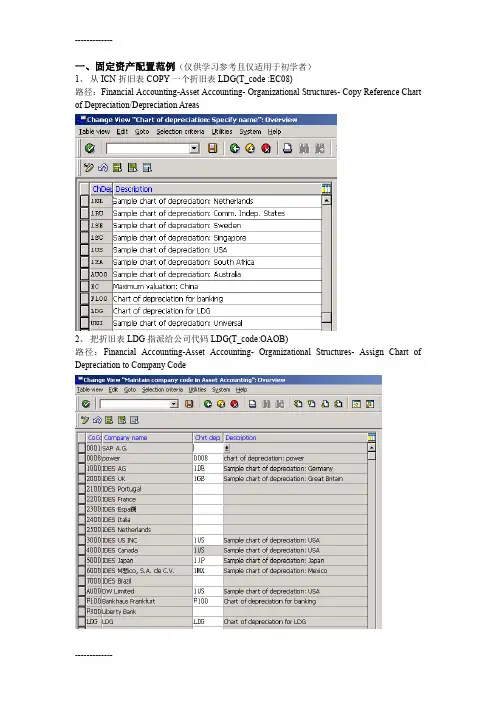
Task: Click scroll up arrow of depreciation chart list
Action: point(327,201)
